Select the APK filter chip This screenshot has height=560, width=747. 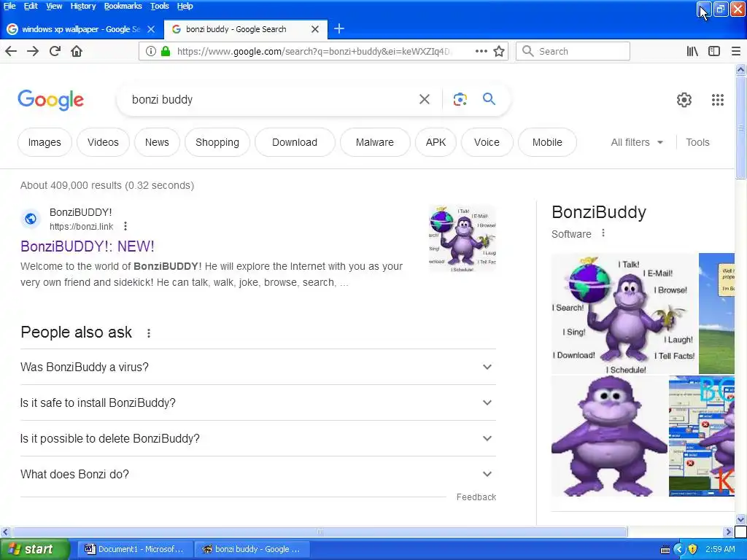click(436, 142)
